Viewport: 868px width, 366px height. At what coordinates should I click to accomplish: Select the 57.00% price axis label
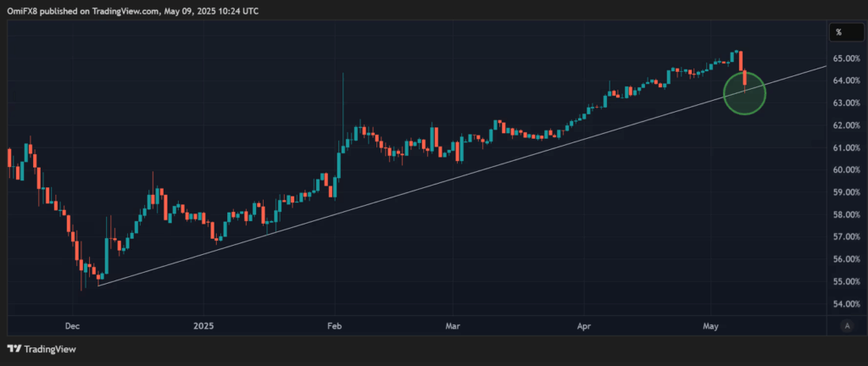[847, 236]
